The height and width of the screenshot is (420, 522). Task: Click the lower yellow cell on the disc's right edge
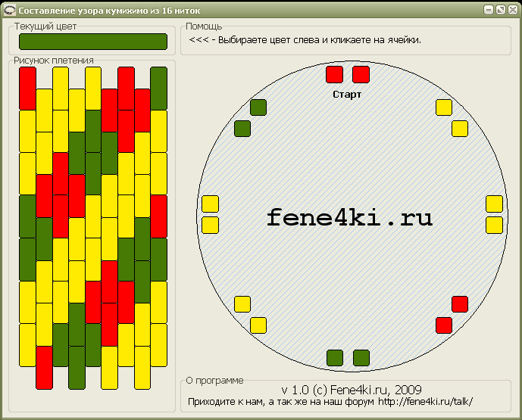coord(495,225)
